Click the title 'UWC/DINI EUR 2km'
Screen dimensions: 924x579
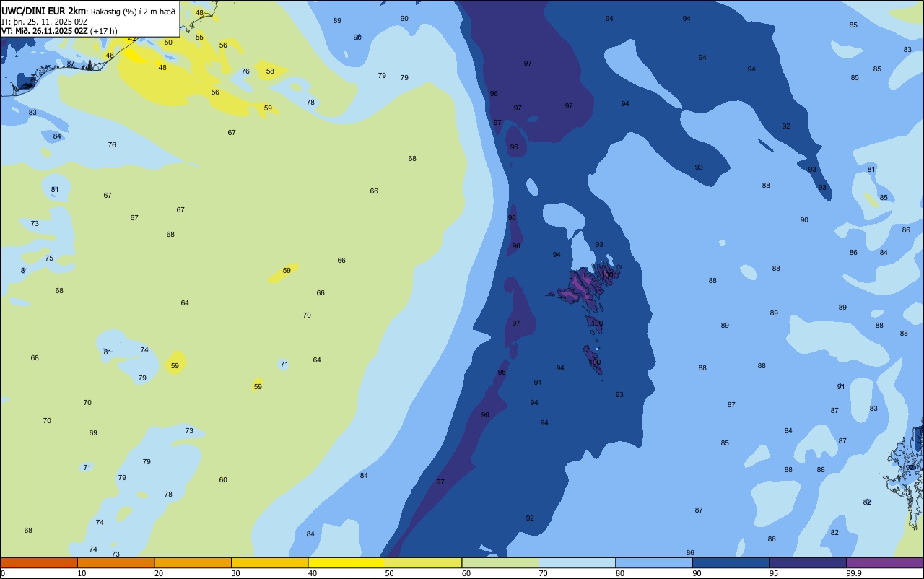pos(44,11)
